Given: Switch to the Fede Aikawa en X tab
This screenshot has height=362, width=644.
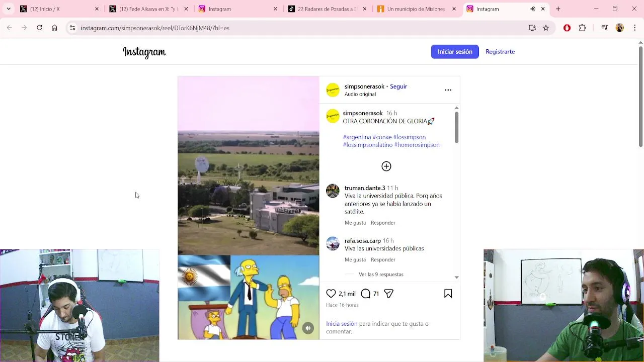Looking at the screenshot, I should click(x=148, y=9).
